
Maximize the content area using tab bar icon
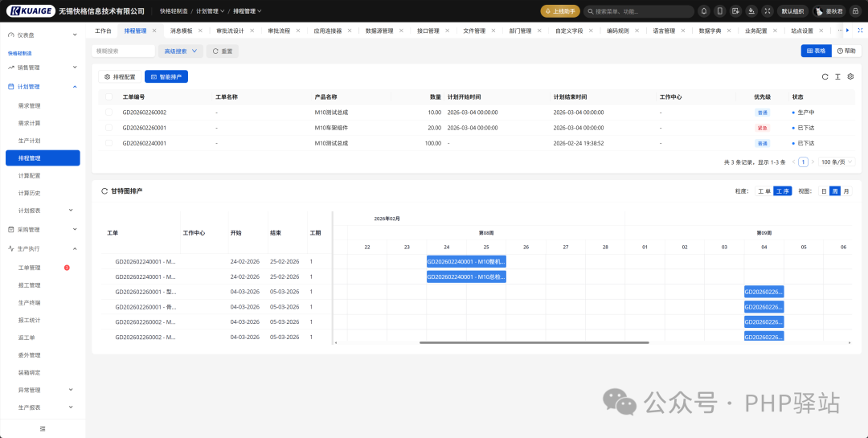coord(860,31)
